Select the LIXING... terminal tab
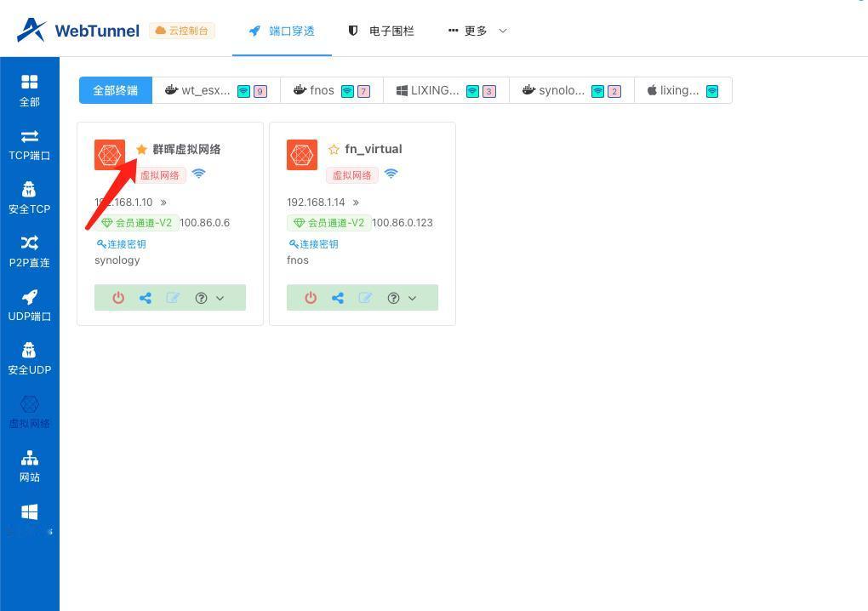Viewport: 868px width, 611px height. 446,90
